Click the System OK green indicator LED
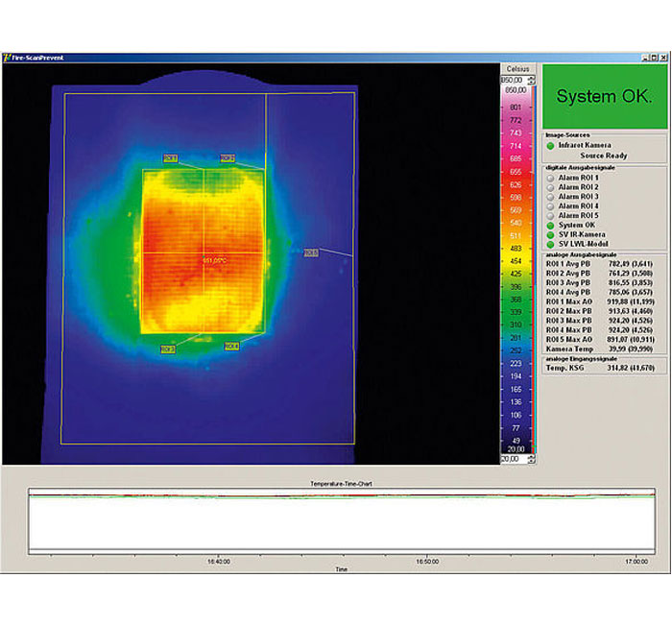Viewport: 672px width, 626px height. pos(549,225)
